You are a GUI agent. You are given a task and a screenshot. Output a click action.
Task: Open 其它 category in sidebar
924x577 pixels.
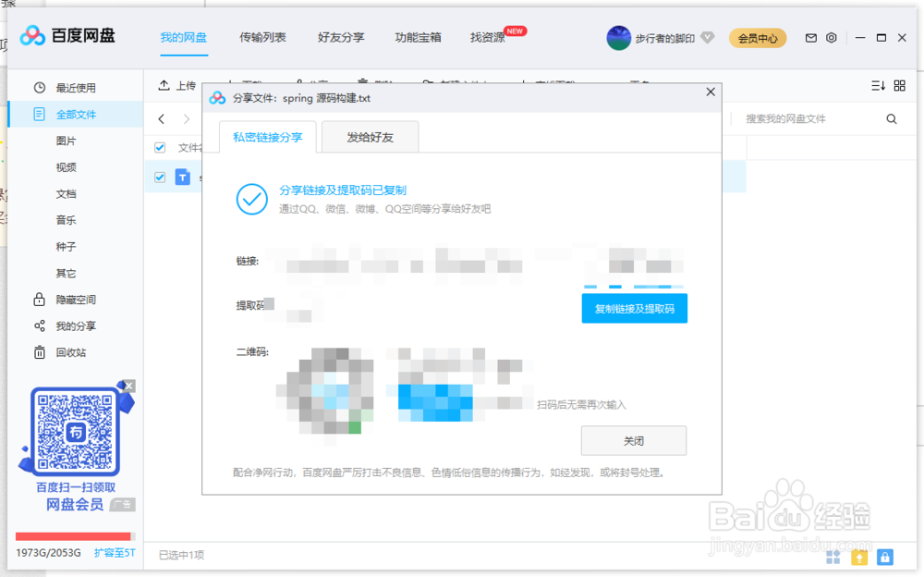point(66,273)
